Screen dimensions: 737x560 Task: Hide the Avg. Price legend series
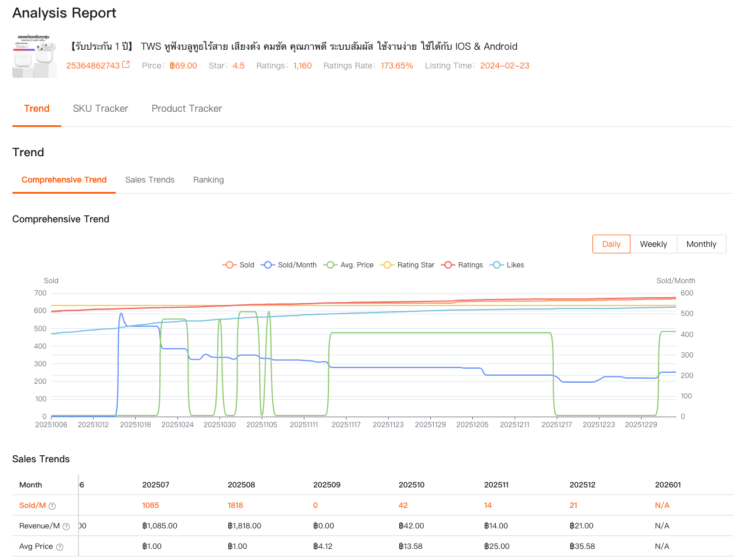[349, 265]
